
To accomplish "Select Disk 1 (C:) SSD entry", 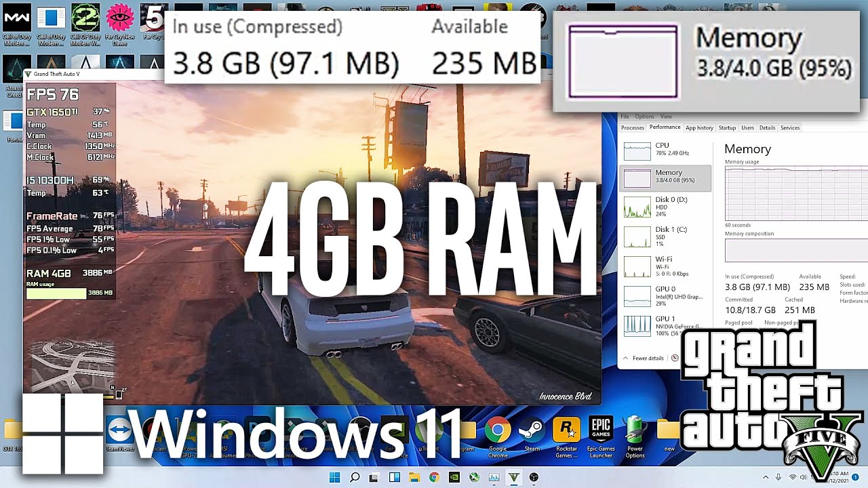I will (x=665, y=237).
